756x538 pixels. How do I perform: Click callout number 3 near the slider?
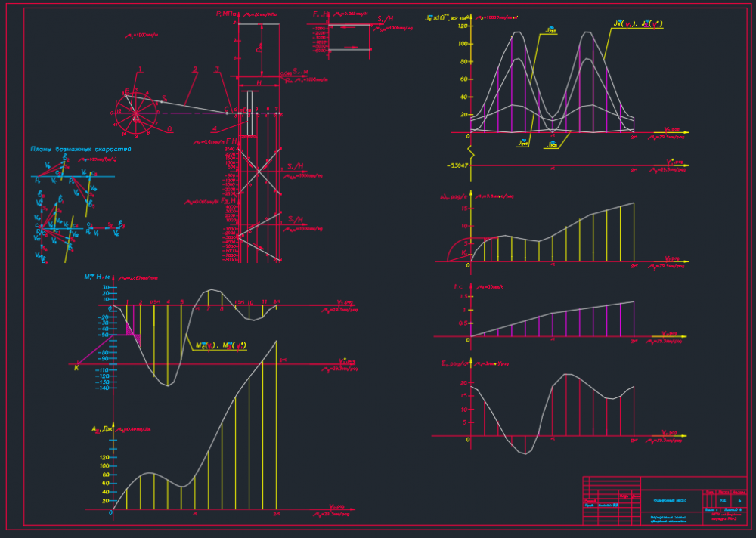[x=217, y=70]
